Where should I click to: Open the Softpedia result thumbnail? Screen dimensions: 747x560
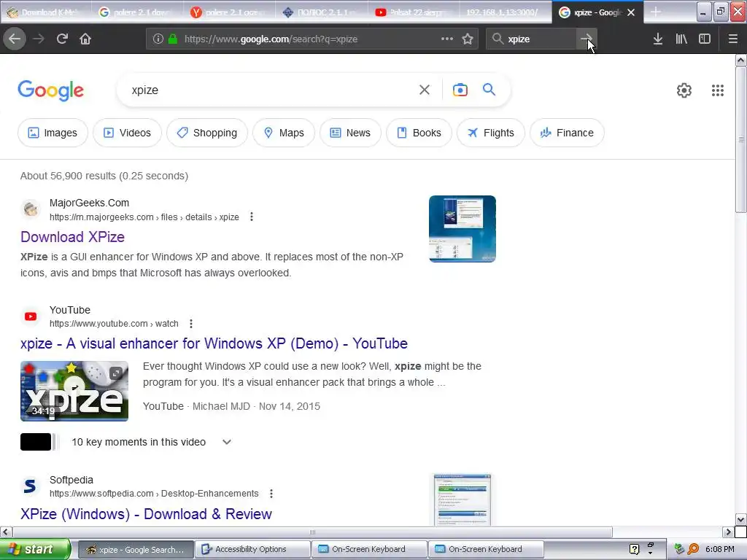pos(462,500)
